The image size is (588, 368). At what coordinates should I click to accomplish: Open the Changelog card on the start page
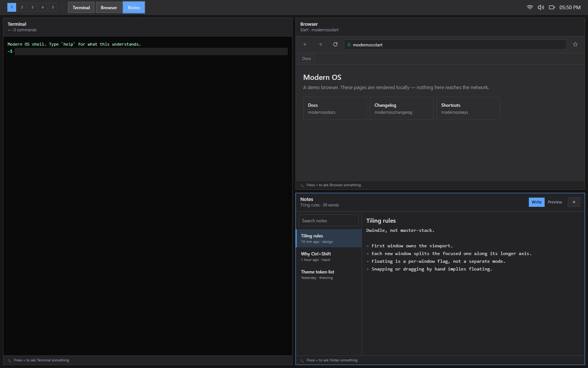coord(402,108)
